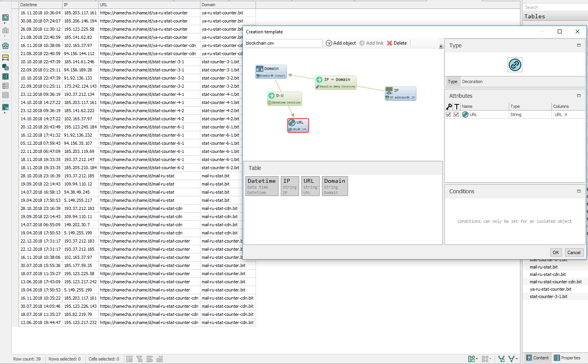This screenshot has width=588, height=364.
Task: Sort by the IP column header
Action: point(80,5)
